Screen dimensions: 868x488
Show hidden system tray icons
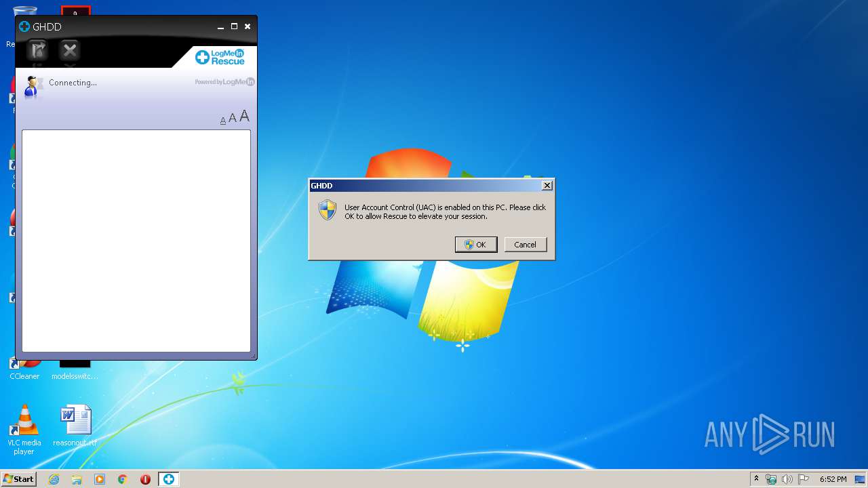756,479
